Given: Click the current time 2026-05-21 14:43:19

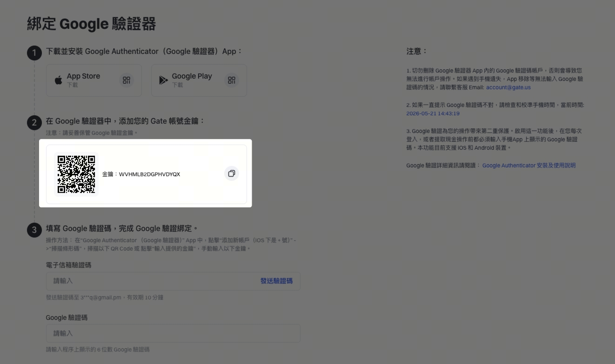Looking at the screenshot, I should pos(433,113).
